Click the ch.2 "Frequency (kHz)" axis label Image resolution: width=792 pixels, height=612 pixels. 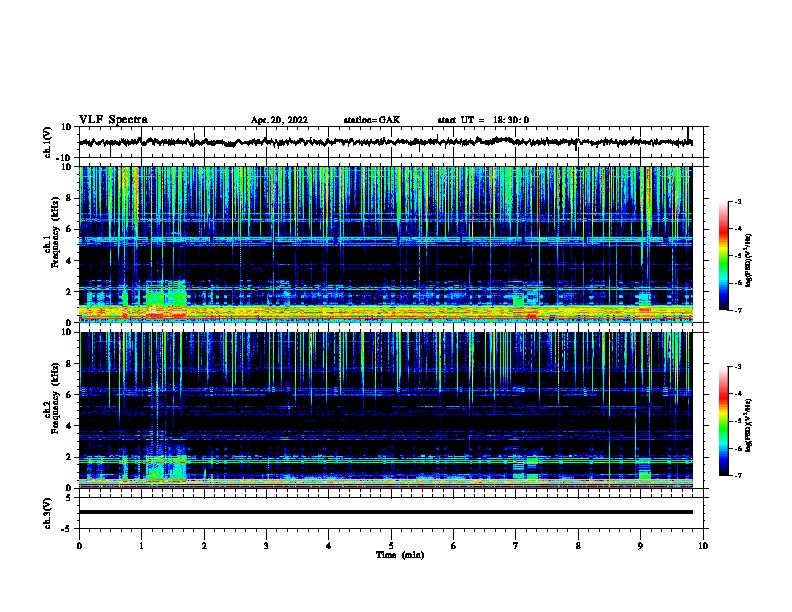54,398
